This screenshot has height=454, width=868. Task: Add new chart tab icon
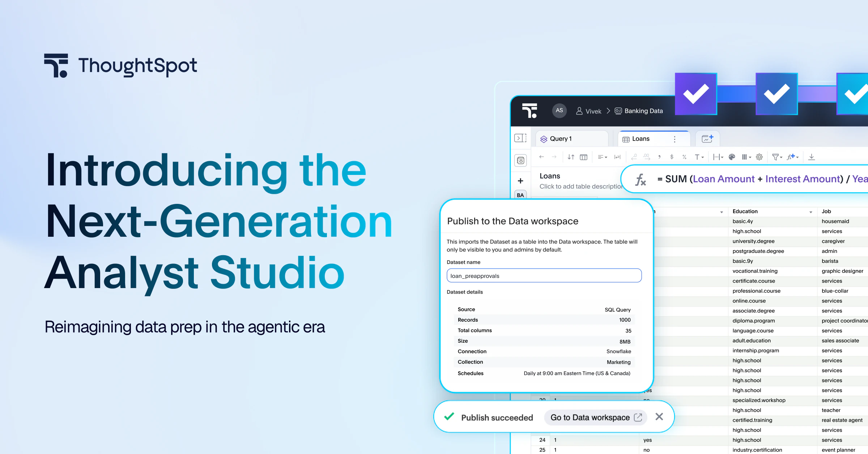click(x=707, y=138)
